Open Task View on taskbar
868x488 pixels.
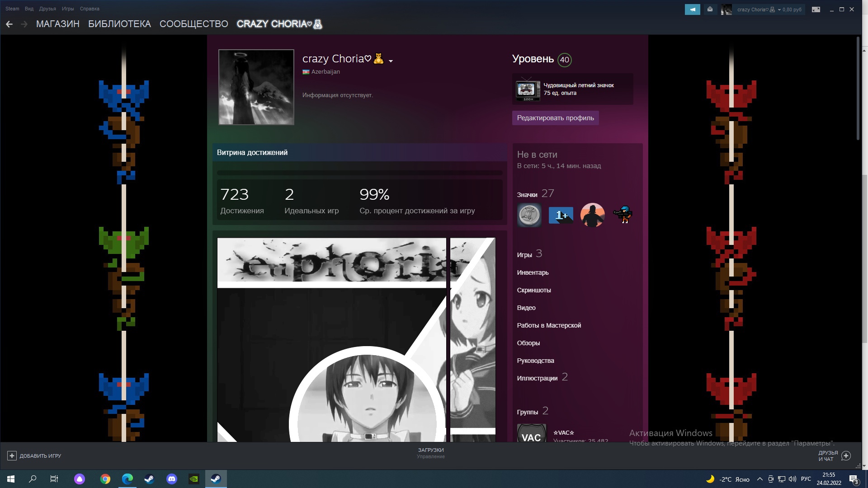point(54,479)
